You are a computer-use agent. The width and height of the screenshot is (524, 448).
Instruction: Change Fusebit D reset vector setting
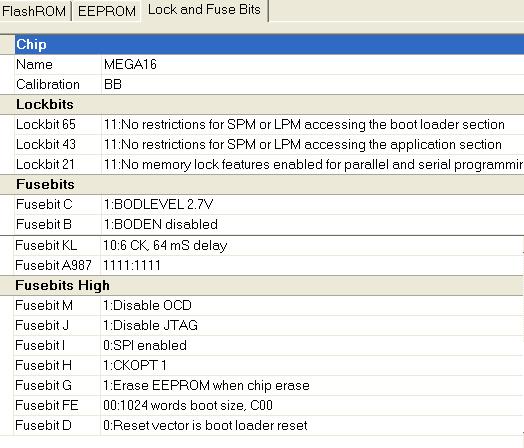click(311, 426)
